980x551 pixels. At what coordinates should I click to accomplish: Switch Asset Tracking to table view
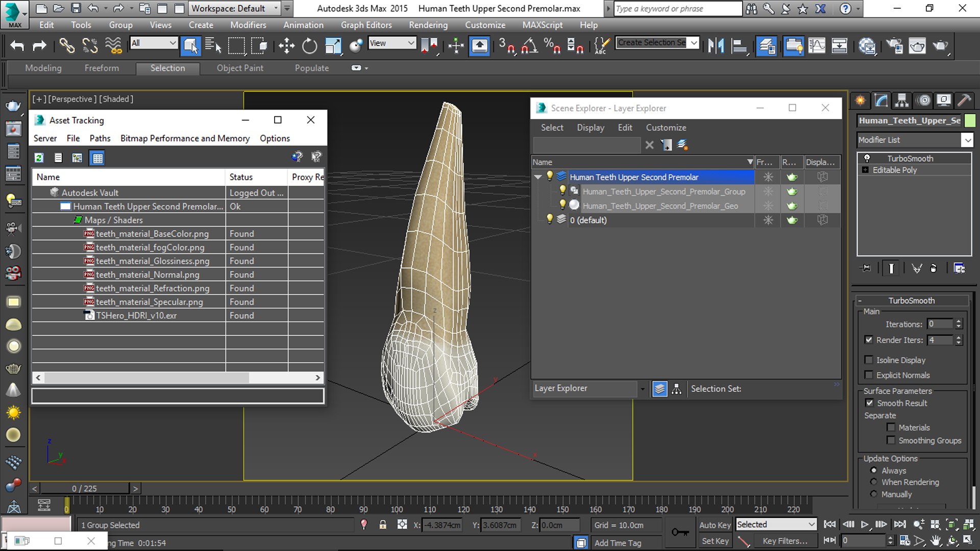[97, 158]
